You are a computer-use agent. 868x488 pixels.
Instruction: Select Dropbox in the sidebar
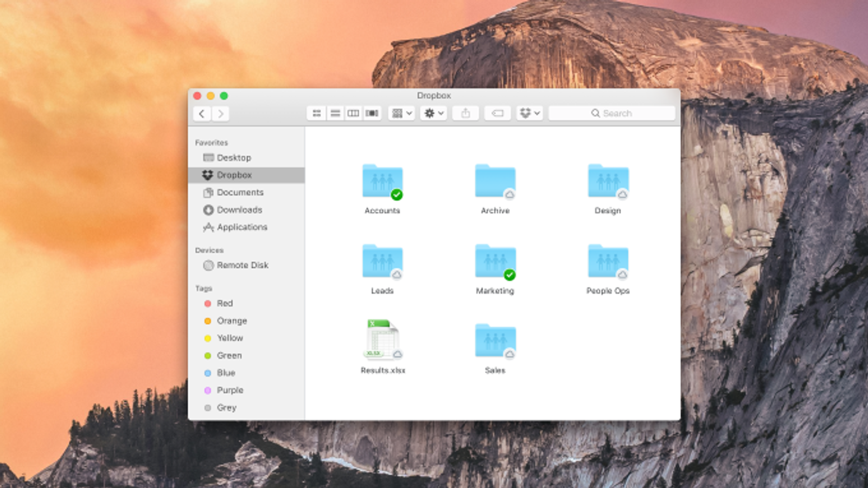click(246, 175)
